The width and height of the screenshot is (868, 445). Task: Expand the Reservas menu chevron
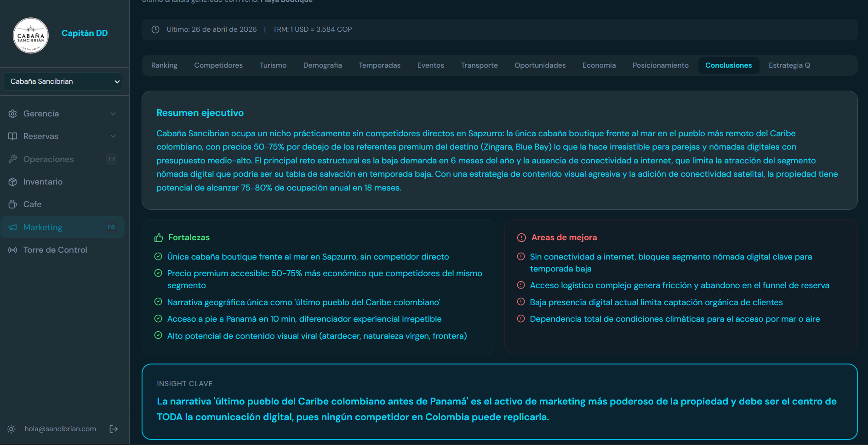(113, 136)
